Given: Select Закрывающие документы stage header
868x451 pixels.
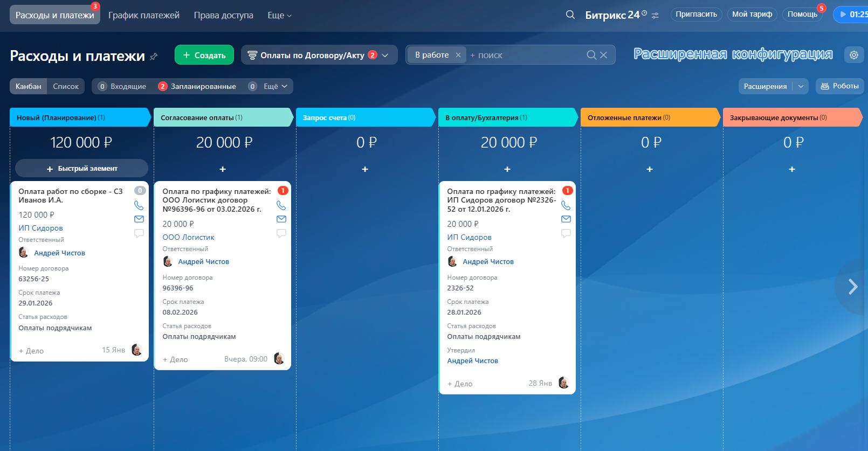Looking at the screenshot, I should 793,117.
